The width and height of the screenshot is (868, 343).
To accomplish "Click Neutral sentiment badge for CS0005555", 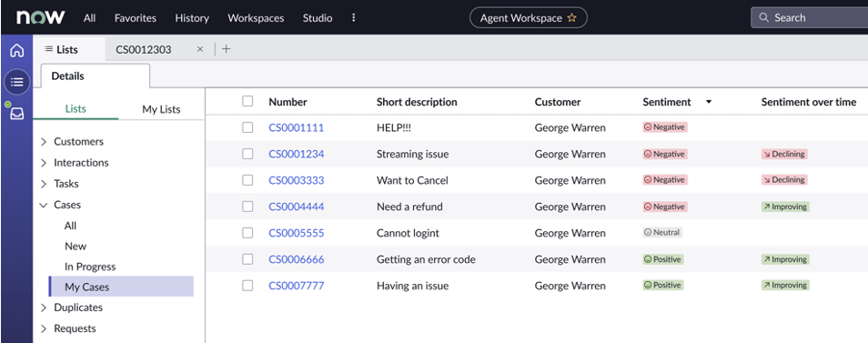I will tap(662, 232).
